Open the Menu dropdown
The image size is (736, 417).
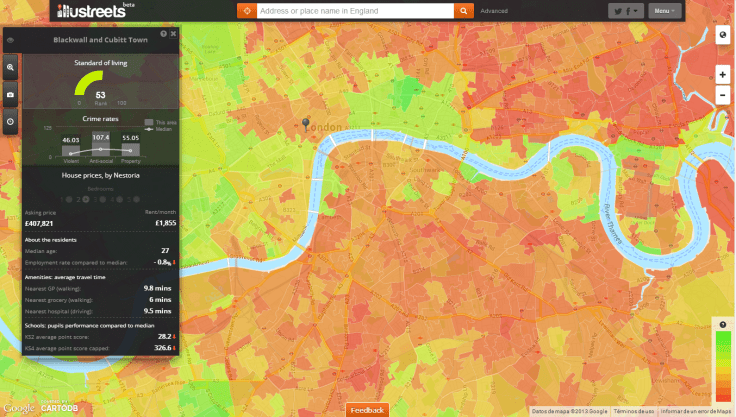(x=663, y=11)
